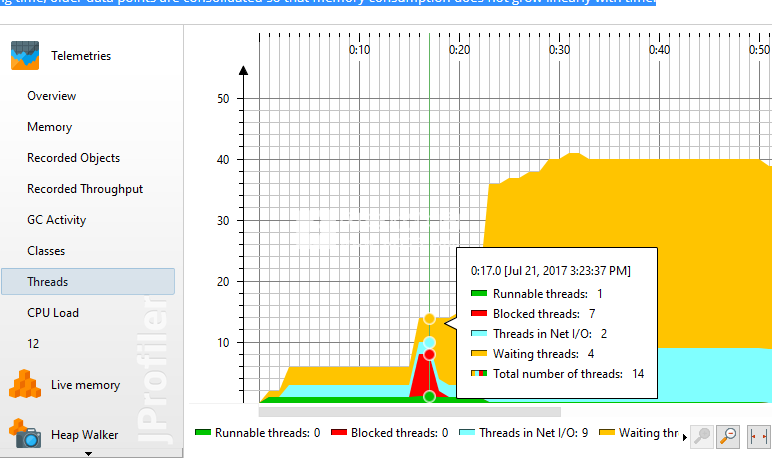Select Memory telemetry view

pyautogui.click(x=50, y=127)
